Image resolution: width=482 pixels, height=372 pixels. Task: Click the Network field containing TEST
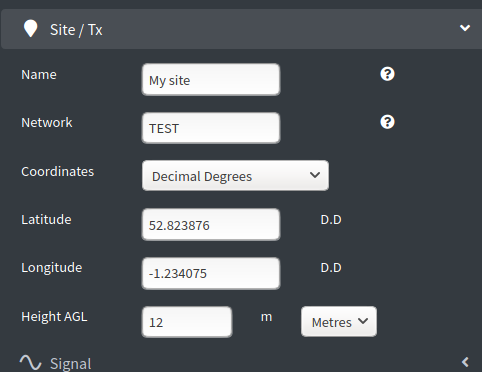coord(211,128)
